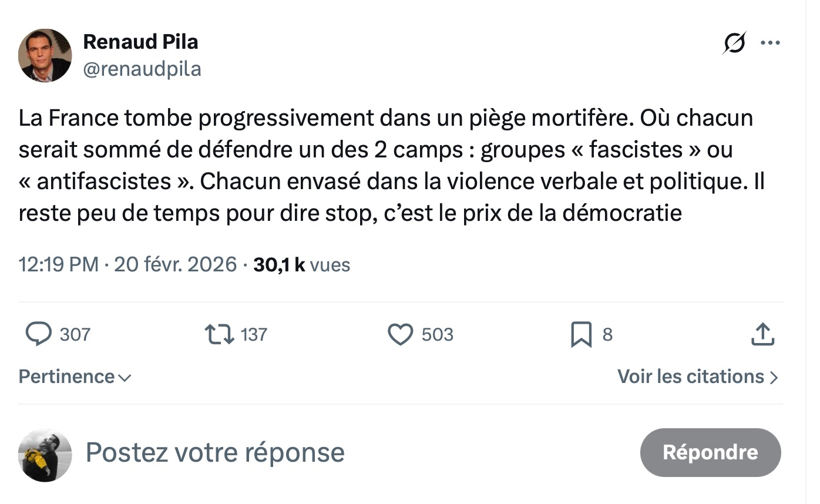
Task: Focus the Postez votre réponse field
Action: point(215,452)
